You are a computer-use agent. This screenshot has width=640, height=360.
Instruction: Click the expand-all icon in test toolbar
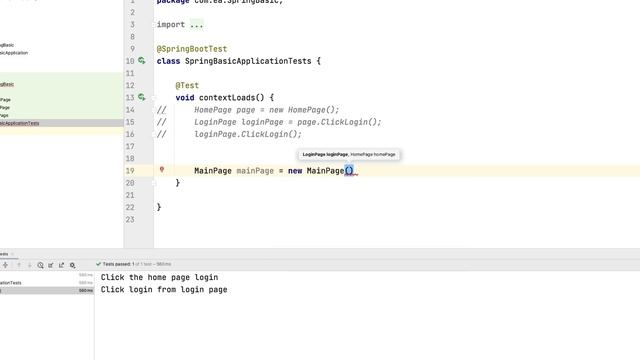5,265
